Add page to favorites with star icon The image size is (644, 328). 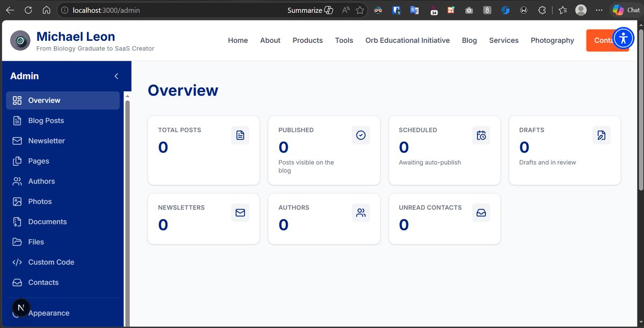tap(360, 10)
